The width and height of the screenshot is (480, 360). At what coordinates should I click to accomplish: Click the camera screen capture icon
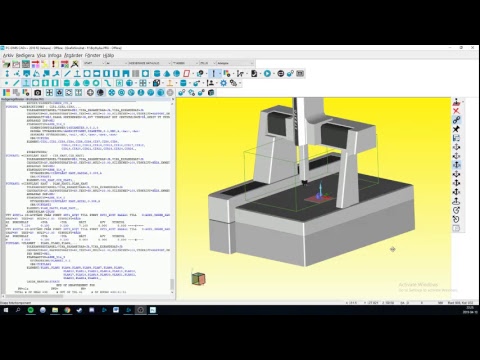pyautogui.click(x=37, y=93)
